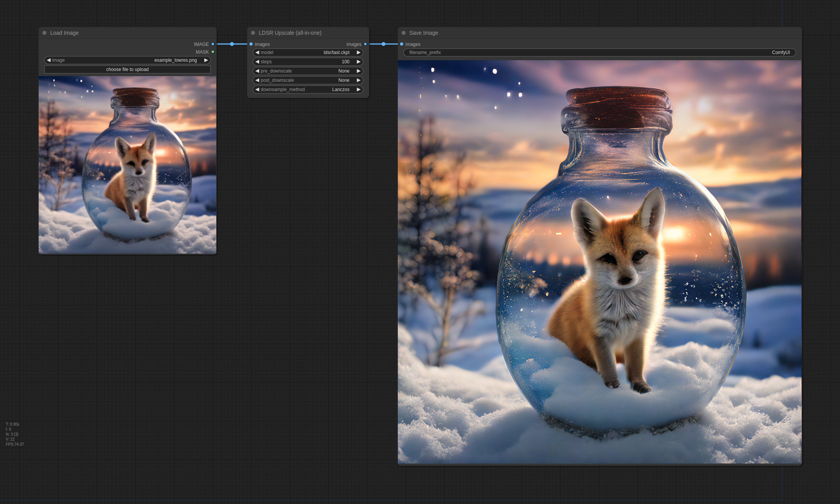Click the low-res fox preview in Load Image
Viewport: 840px width, 504px height.
click(x=127, y=165)
